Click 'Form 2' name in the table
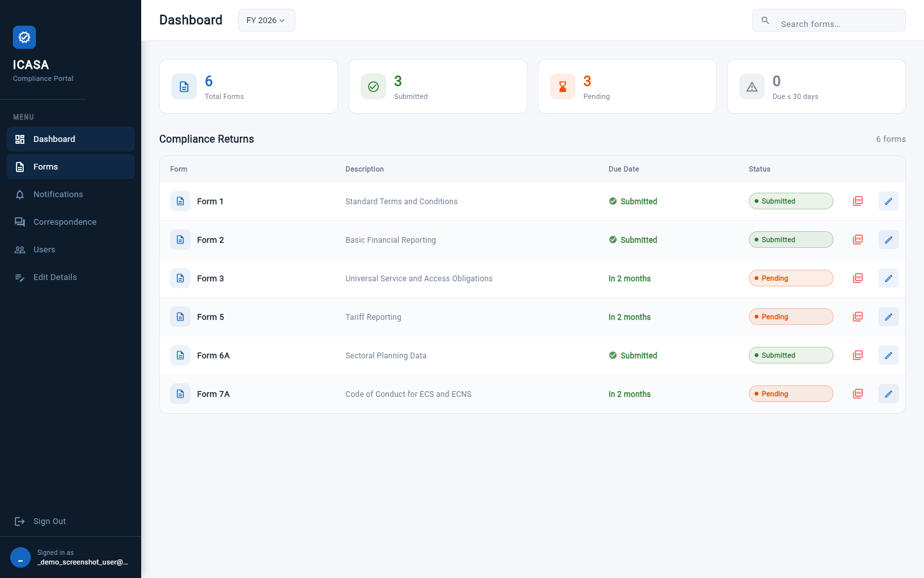924x578 pixels. tap(210, 240)
